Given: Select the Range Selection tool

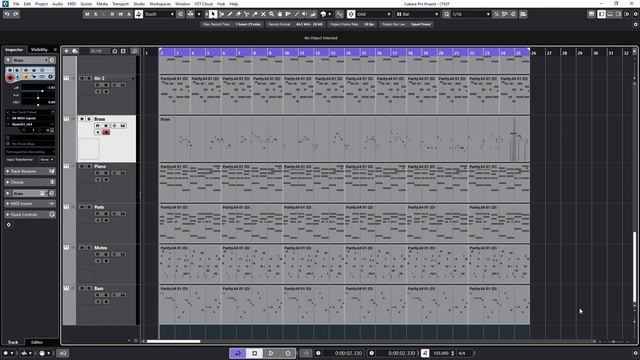Looking at the screenshot, I should point(222,14).
